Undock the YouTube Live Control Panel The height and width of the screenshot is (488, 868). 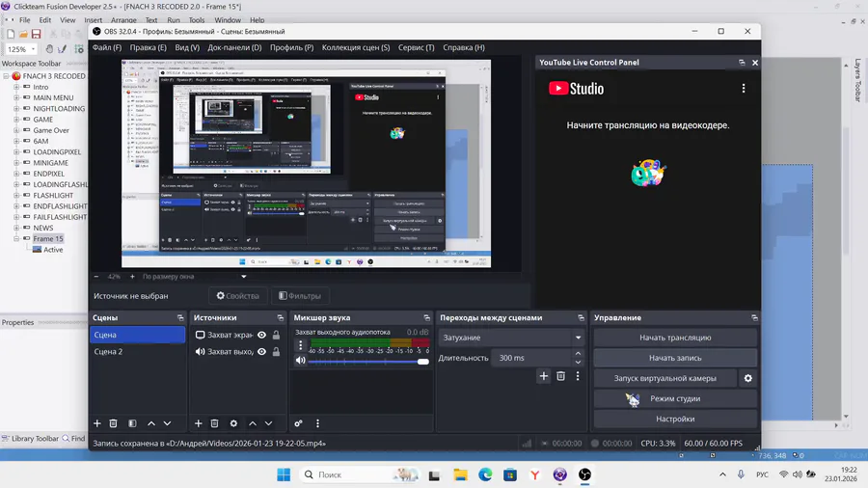pyautogui.click(x=742, y=63)
